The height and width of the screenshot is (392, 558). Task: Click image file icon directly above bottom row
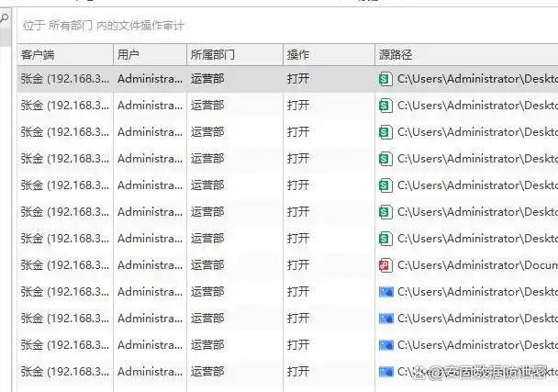pyautogui.click(x=385, y=345)
